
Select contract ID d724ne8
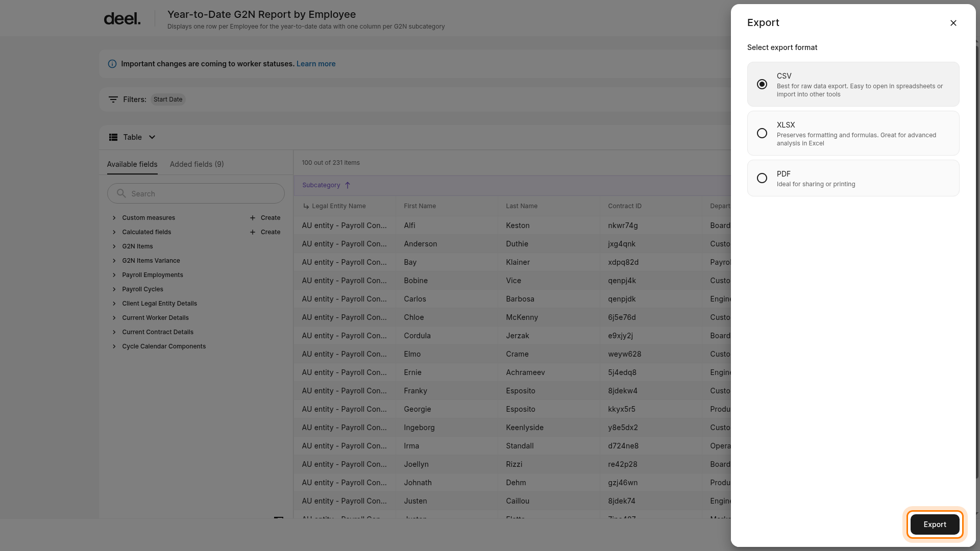coord(651,446)
